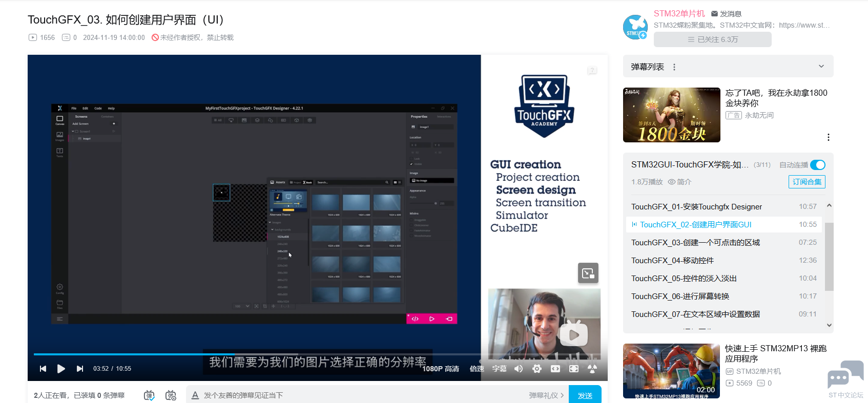Image resolution: width=868 pixels, height=403 pixels.
Task: Click the floating picture-in-picture icon
Action: click(x=588, y=273)
